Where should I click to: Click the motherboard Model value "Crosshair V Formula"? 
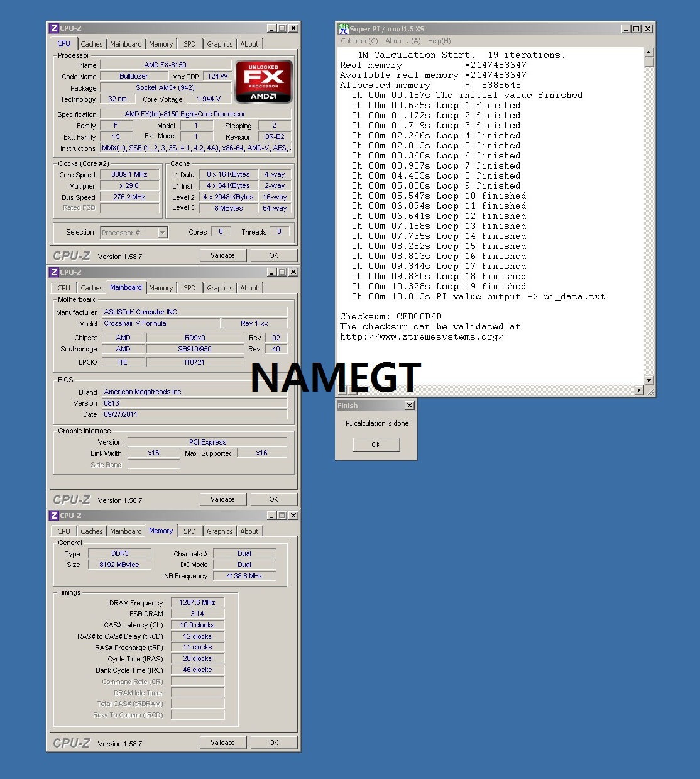[x=161, y=323]
